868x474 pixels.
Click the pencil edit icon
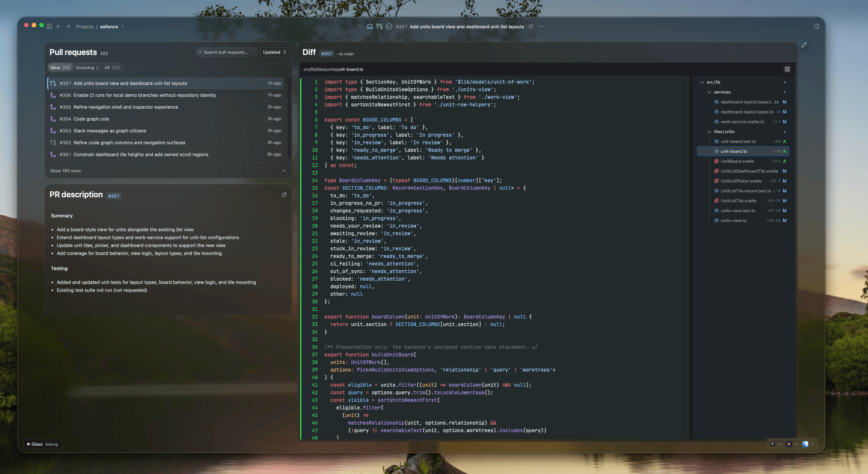click(x=804, y=45)
